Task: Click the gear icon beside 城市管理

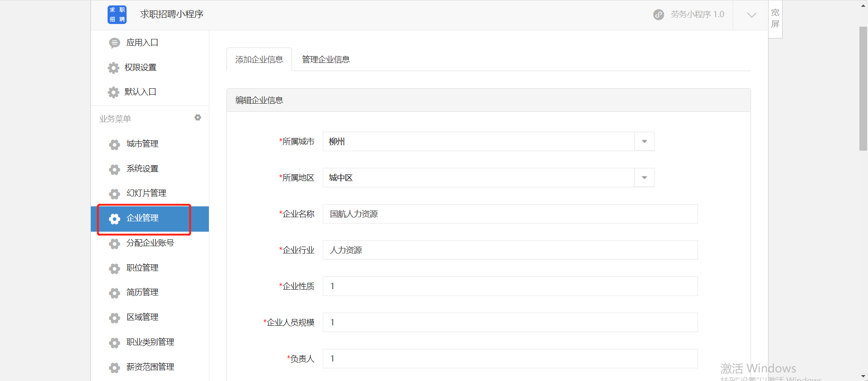Action: click(114, 144)
